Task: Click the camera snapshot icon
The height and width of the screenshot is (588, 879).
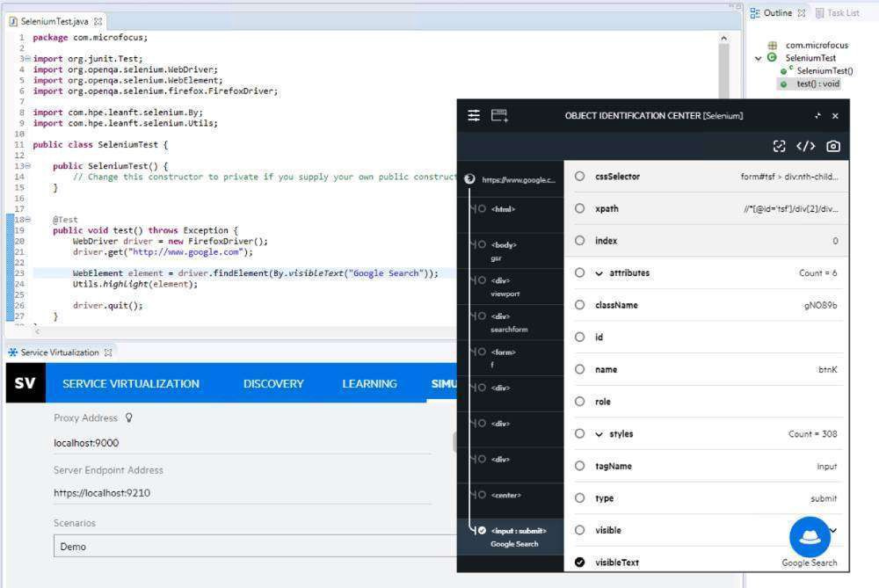Action: 833,146
